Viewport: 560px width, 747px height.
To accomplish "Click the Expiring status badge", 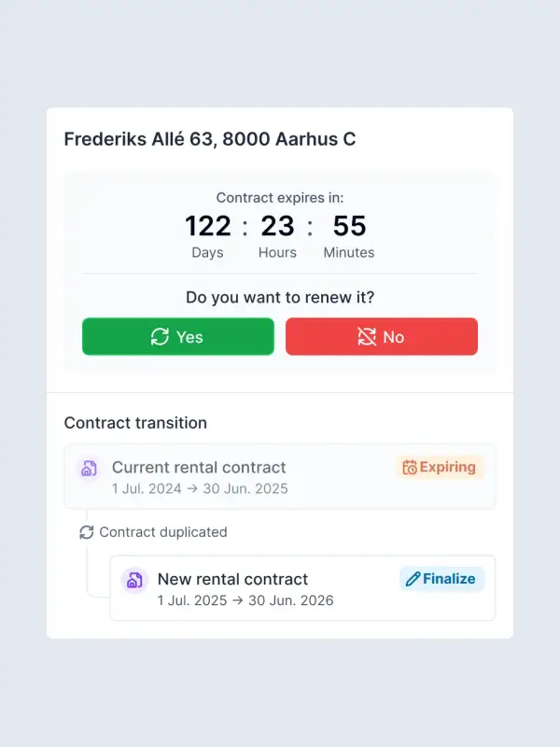I will [x=439, y=468].
